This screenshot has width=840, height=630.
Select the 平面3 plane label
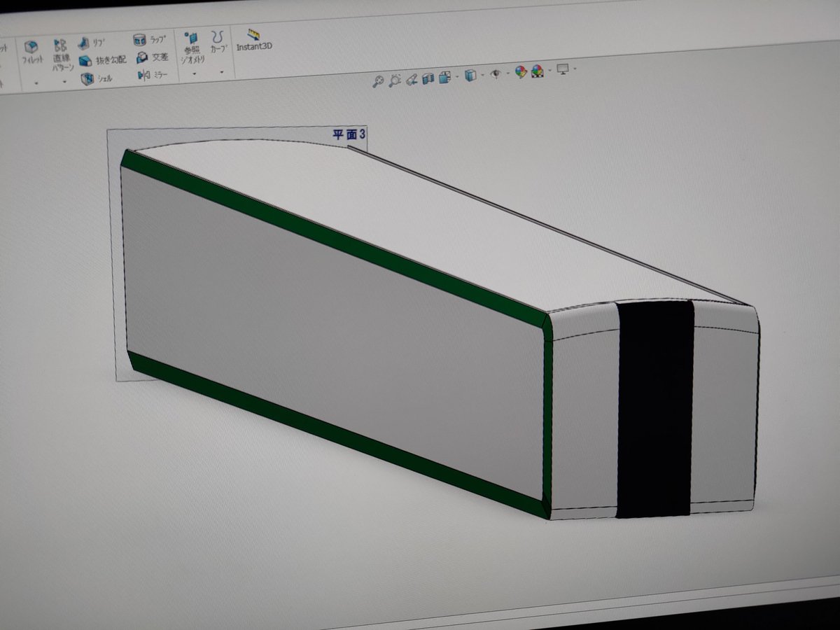click(349, 134)
